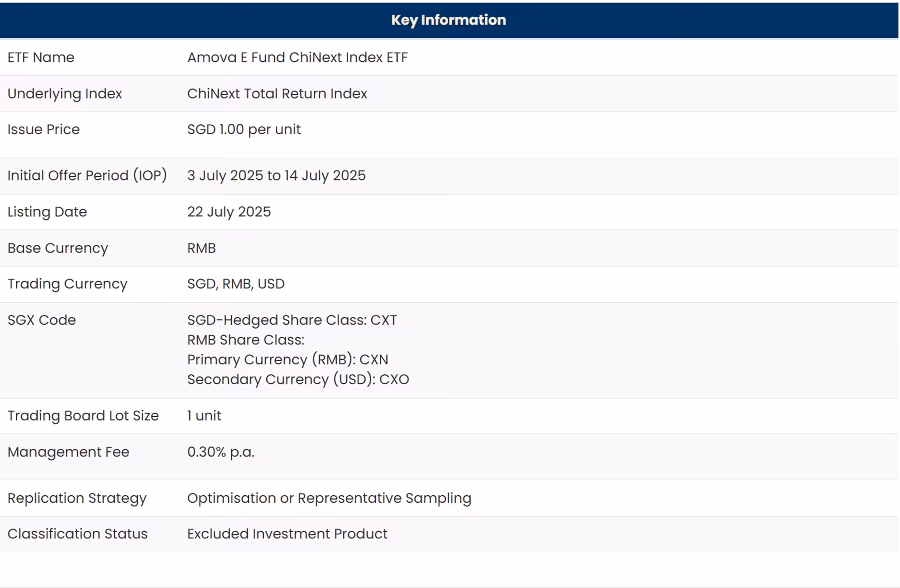Viewport: 900px width, 588px height.
Task: Click Secondary Currency (USD): CXO line
Action: (298, 379)
